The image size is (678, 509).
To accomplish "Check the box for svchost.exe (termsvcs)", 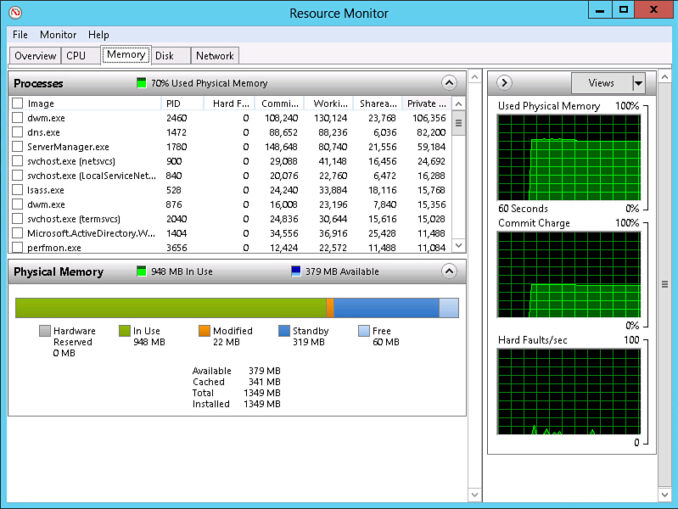I will point(17,218).
